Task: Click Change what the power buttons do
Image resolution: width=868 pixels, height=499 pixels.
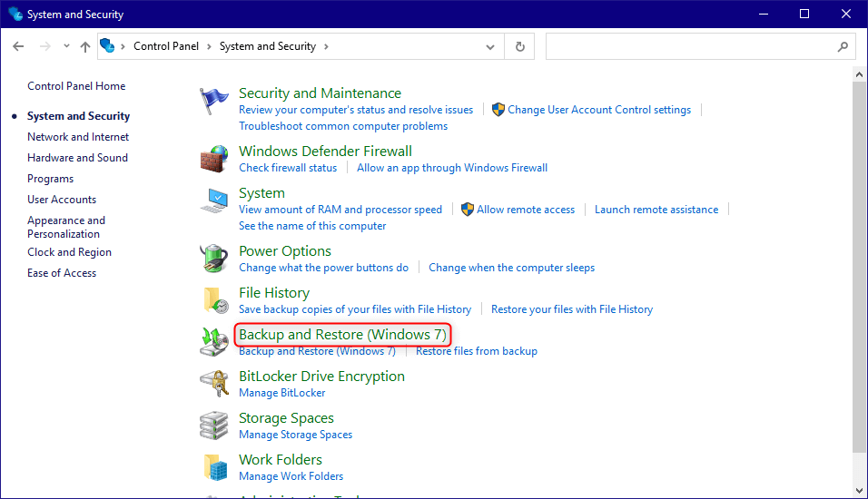Action: coord(324,268)
